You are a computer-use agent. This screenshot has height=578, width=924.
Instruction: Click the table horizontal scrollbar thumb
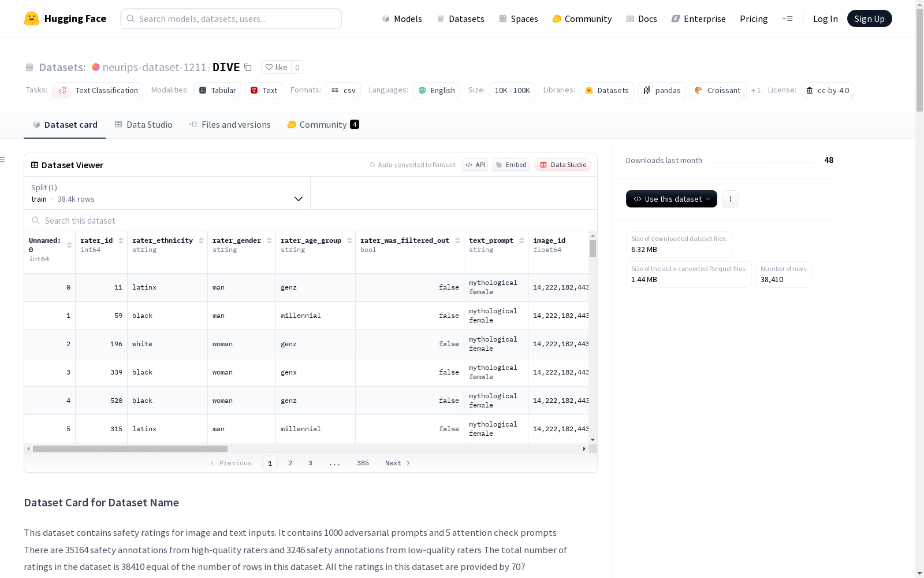(130, 449)
